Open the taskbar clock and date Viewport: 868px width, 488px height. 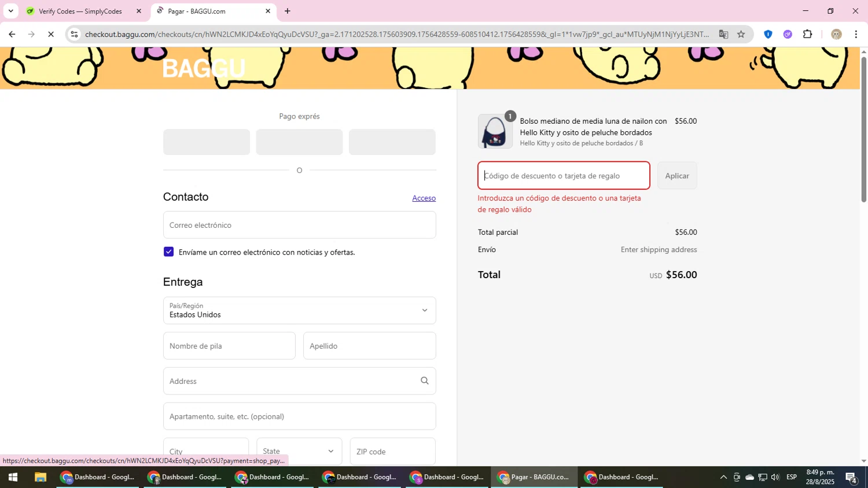821,478
